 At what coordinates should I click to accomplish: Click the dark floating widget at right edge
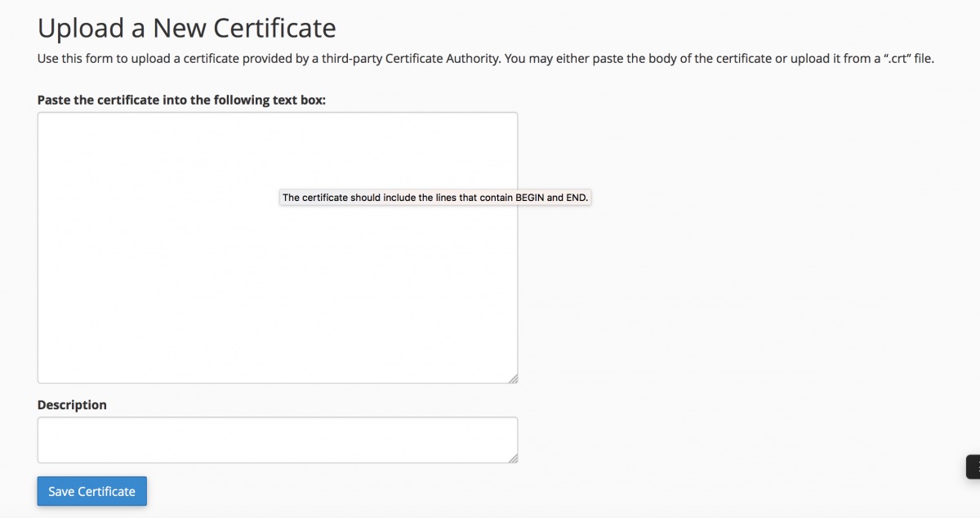click(973, 467)
